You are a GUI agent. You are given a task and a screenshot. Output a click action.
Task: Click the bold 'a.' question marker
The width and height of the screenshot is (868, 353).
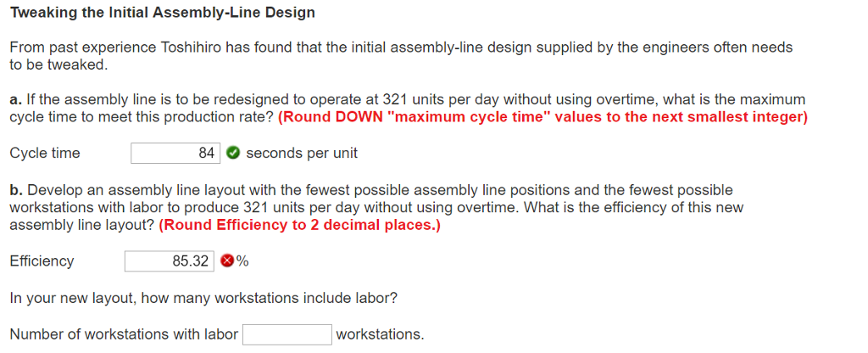tap(16, 100)
